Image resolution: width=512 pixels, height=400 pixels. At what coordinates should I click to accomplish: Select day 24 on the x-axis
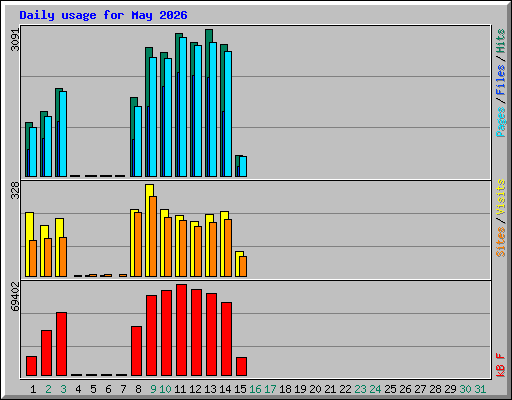coord(375,389)
